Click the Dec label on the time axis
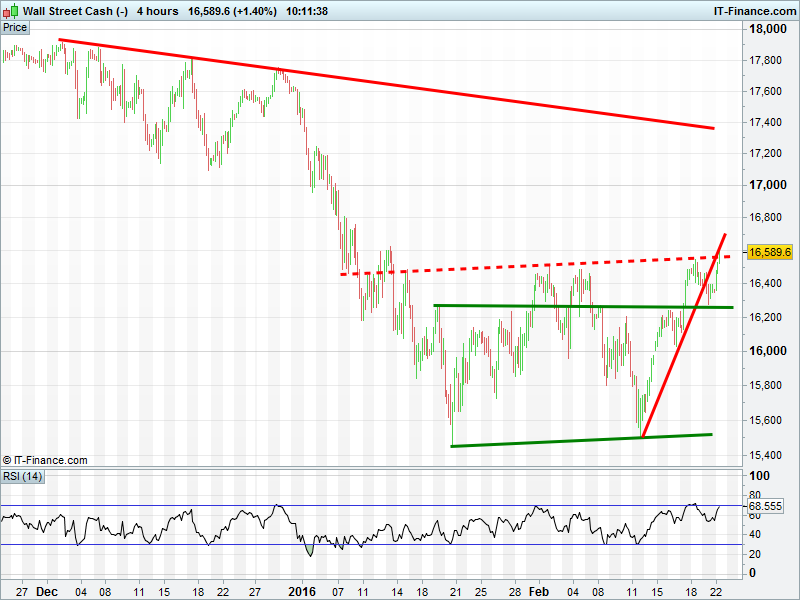 tap(47, 592)
